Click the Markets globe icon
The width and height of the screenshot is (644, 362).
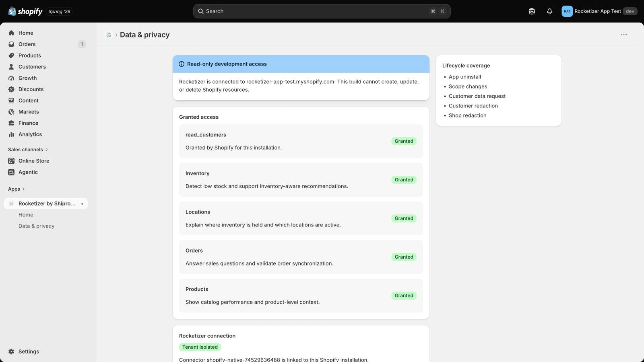coord(11,112)
